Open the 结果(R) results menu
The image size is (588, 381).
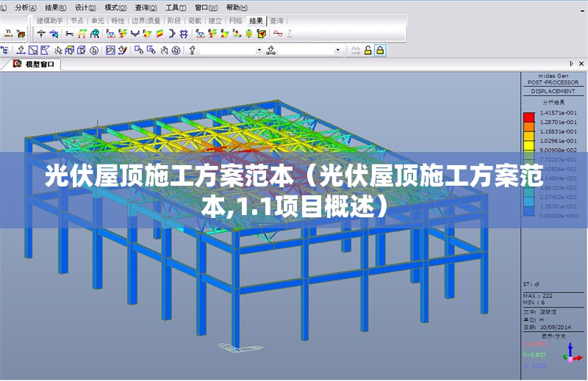(x=56, y=7)
